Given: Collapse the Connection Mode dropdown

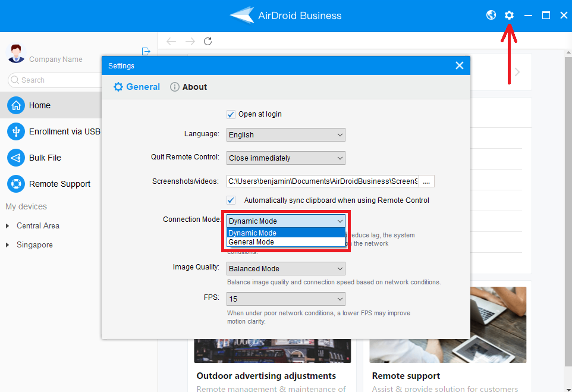Looking at the screenshot, I should [285, 221].
